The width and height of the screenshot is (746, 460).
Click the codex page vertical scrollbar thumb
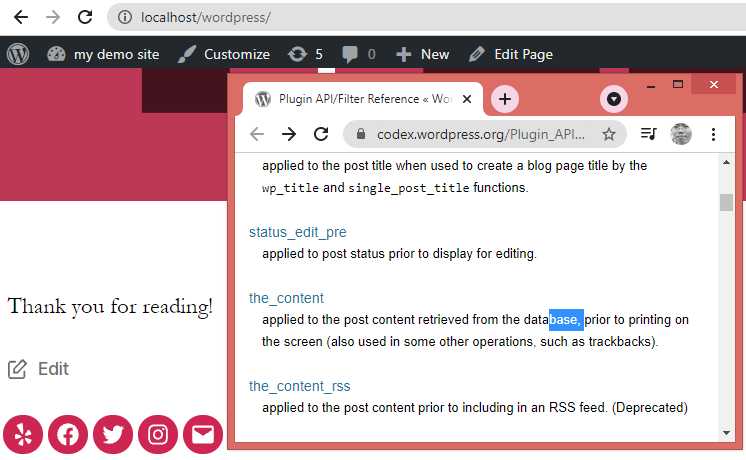click(726, 202)
